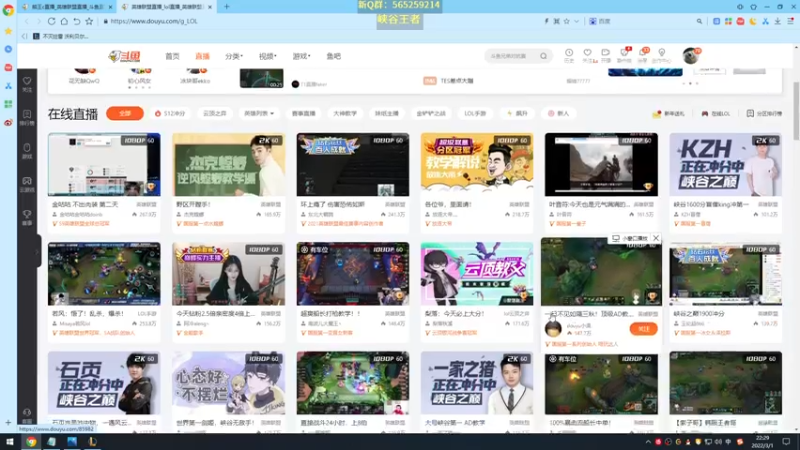
Task: Expand 视频 navigation dropdown
Action: click(x=267, y=56)
